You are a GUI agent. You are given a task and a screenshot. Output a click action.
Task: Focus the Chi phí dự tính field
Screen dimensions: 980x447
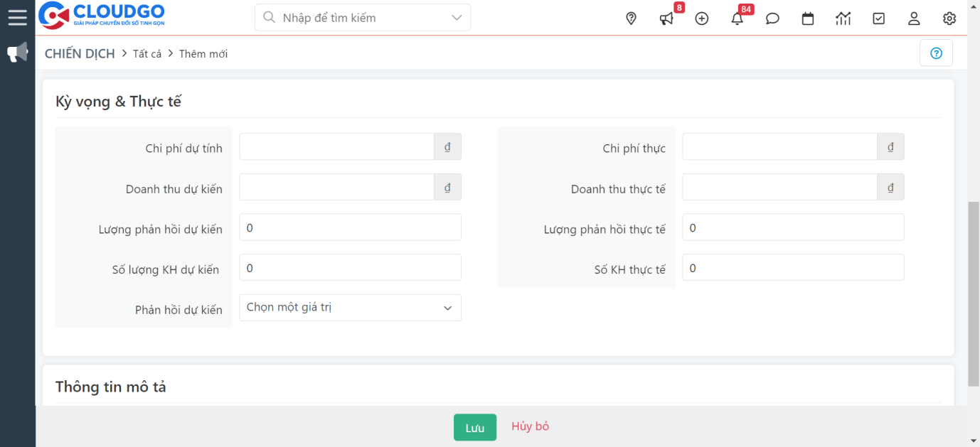tap(336, 147)
